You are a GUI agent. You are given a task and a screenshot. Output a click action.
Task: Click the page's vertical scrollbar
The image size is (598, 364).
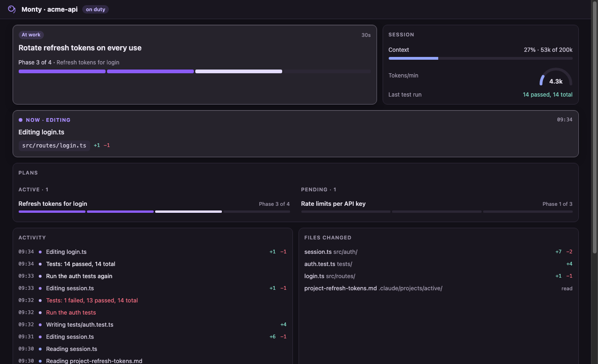595,127
